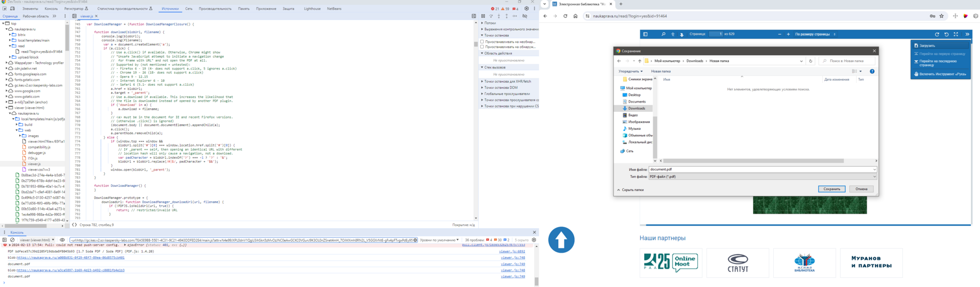Open the Рабочая область navigator tab

36,16
